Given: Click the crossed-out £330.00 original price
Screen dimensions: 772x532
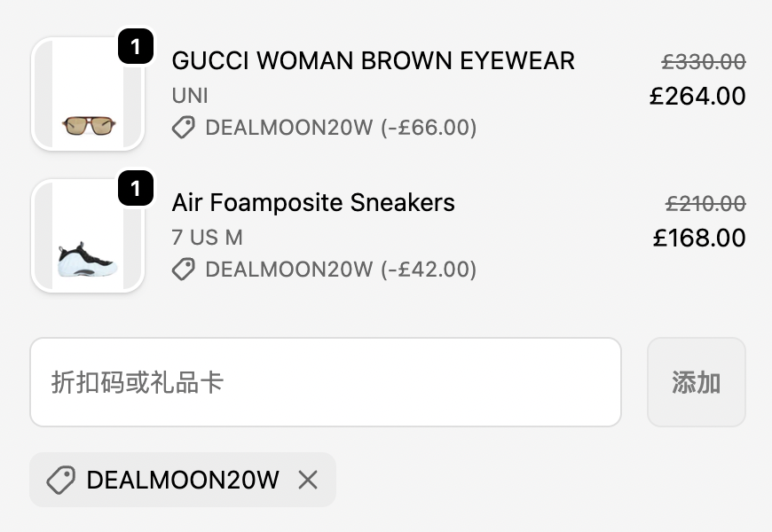Looking at the screenshot, I should pyautogui.click(x=704, y=61).
